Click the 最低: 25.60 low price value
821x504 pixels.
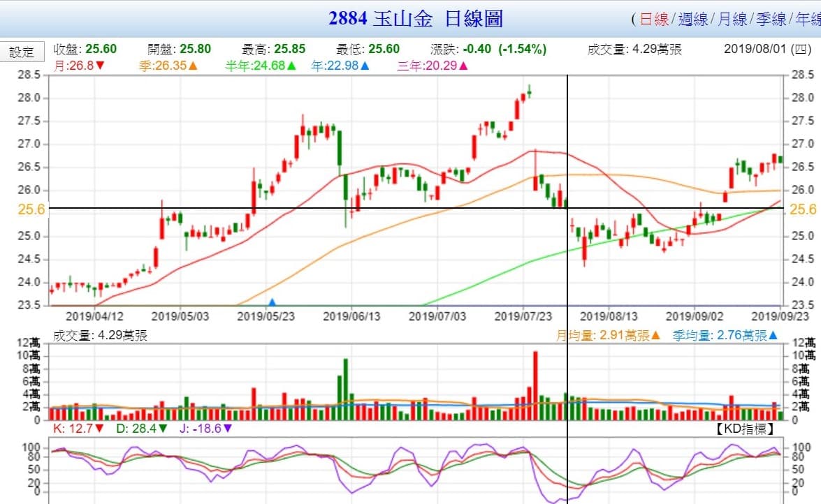368,49
